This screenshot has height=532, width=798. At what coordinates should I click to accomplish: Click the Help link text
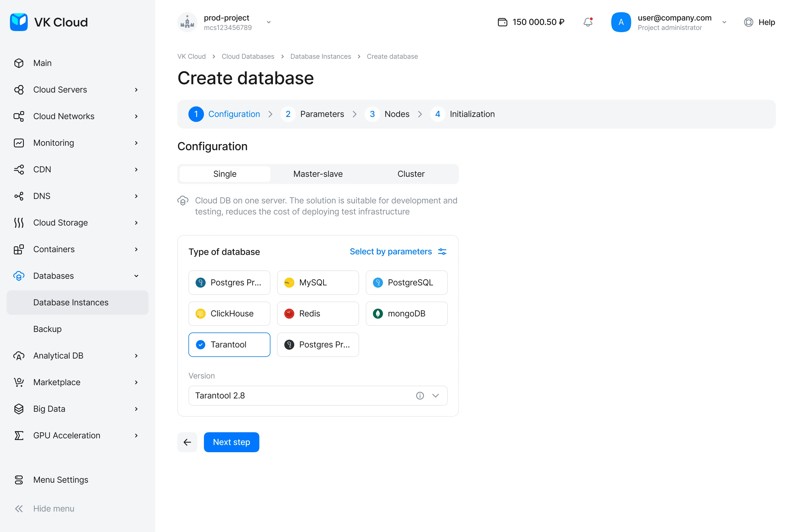pyautogui.click(x=767, y=22)
